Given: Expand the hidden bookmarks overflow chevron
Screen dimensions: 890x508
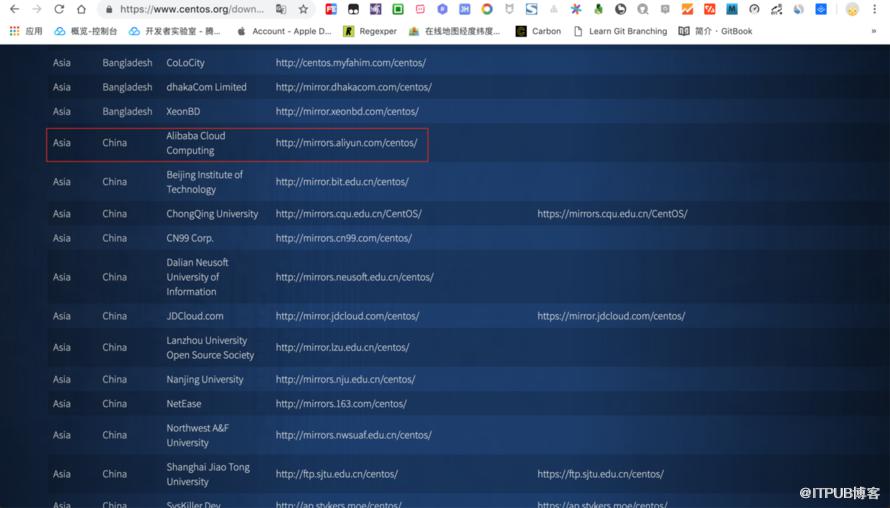Looking at the screenshot, I should 874,31.
